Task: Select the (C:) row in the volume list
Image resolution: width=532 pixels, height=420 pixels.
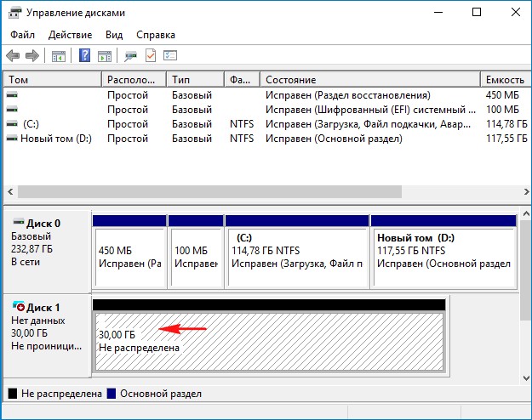Action: (x=266, y=124)
